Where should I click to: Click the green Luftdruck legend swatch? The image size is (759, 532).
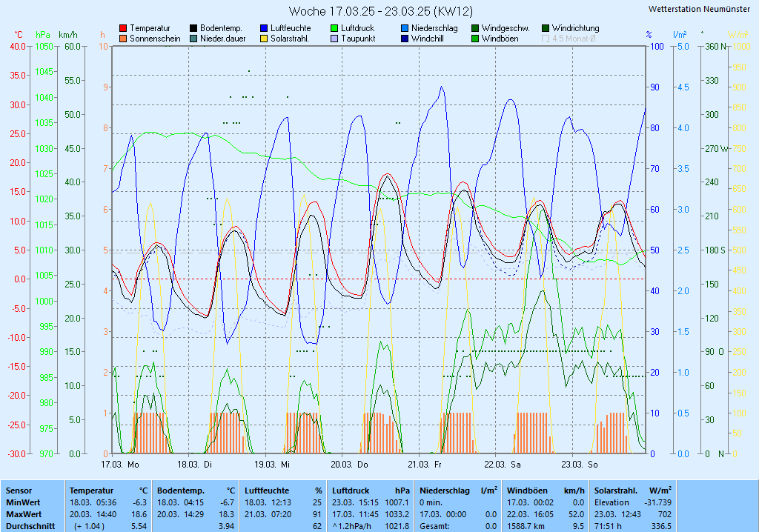[334, 29]
